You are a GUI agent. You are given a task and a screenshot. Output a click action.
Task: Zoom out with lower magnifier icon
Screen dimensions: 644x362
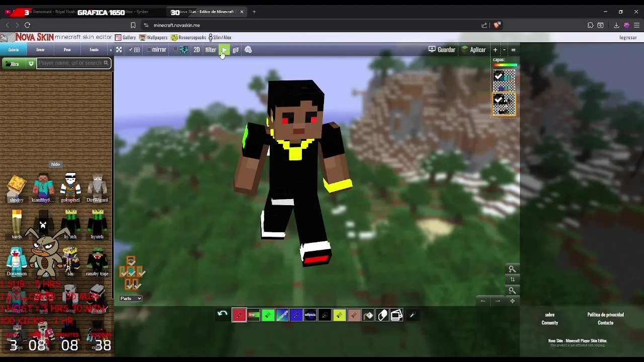[x=512, y=290]
